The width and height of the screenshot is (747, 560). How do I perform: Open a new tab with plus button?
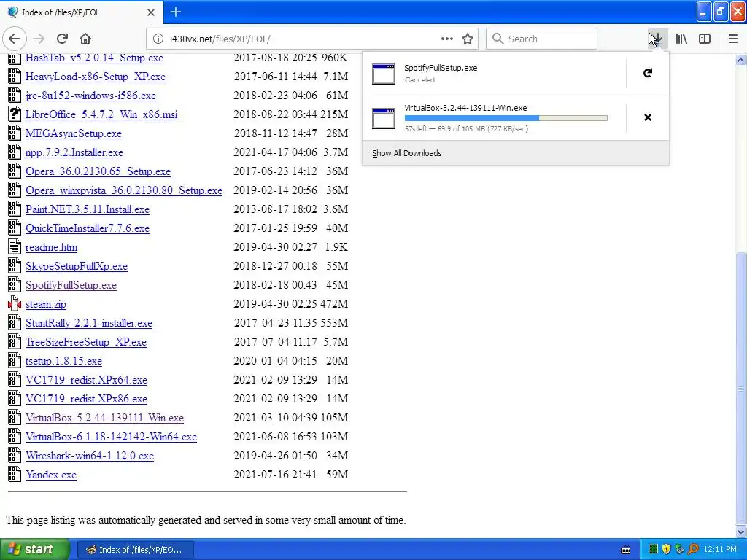pyautogui.click(x=176, y=12)
